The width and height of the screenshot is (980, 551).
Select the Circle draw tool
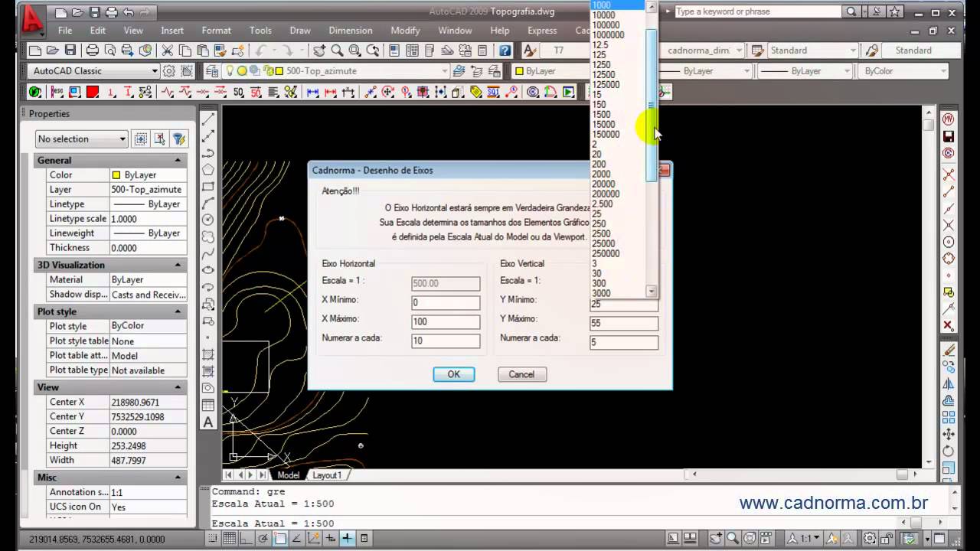point(208,220)
